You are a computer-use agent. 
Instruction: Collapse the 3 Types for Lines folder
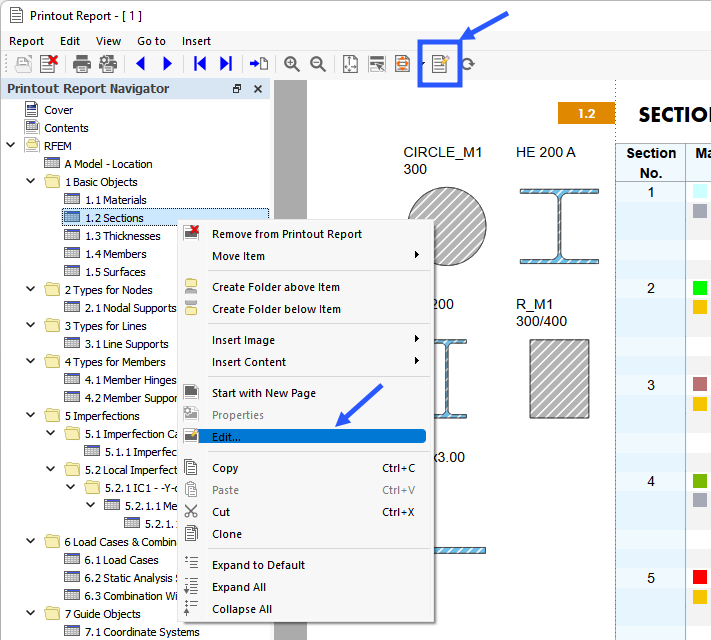tap(31, 325)
